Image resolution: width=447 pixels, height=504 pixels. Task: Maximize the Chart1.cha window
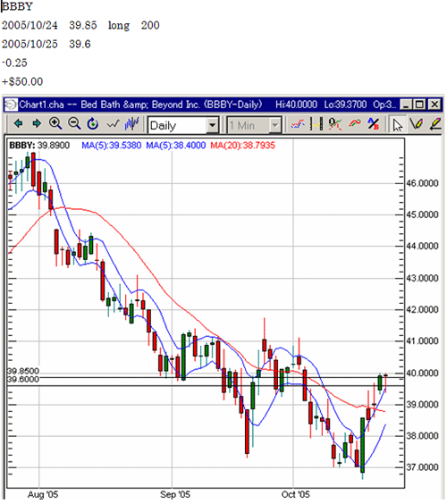(419, 105)
